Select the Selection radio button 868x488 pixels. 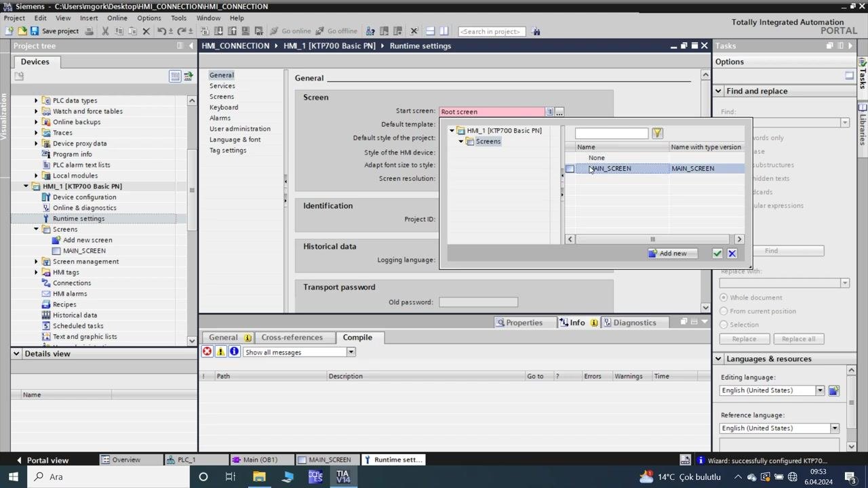click(724, 325)
